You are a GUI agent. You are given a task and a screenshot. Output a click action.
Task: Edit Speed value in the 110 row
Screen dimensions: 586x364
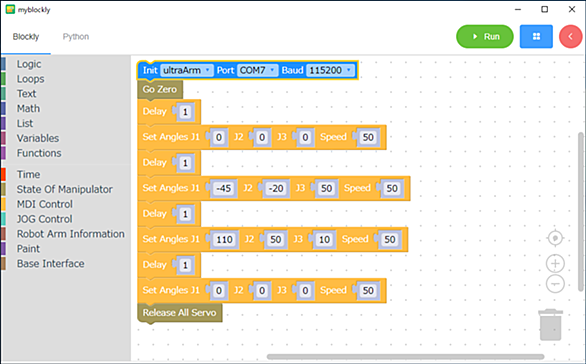(389, 240)
